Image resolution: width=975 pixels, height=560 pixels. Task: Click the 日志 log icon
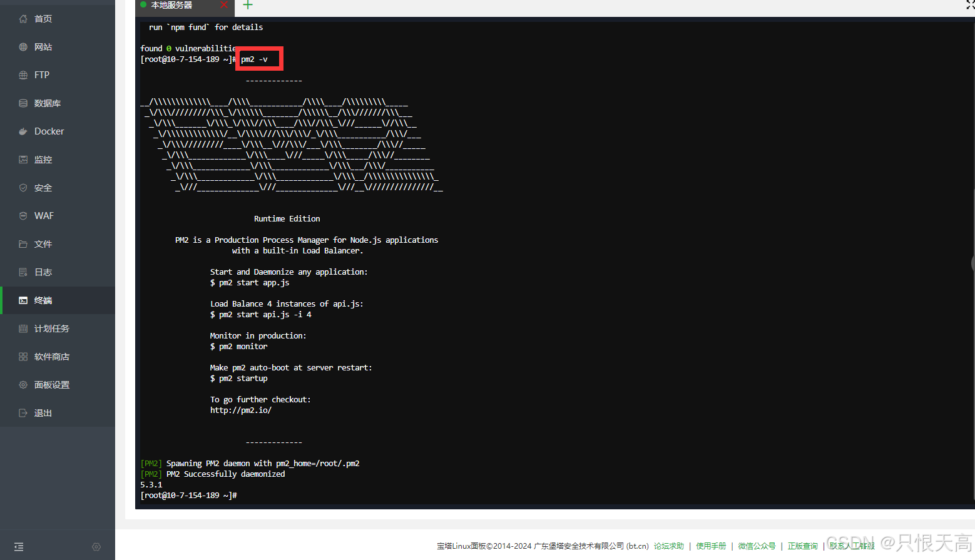click(23, 272)
